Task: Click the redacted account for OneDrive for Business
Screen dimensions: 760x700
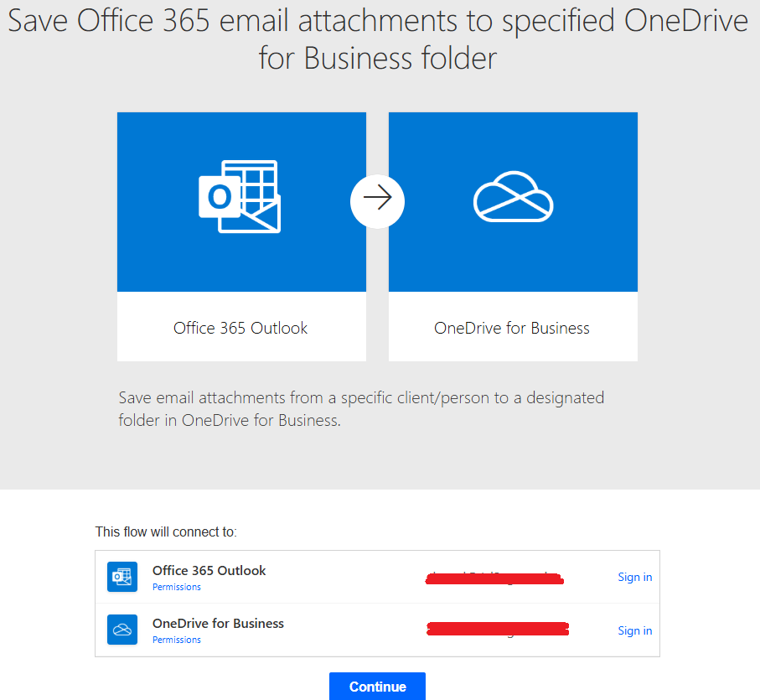Action: 497,629
